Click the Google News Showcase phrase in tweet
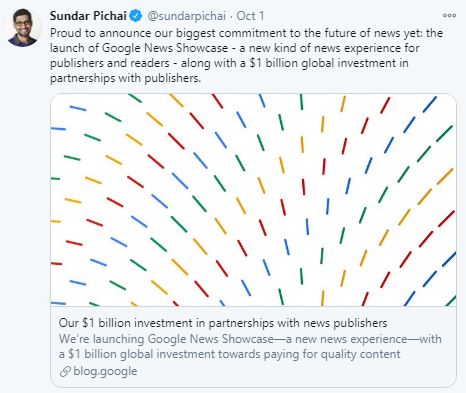The height and width of the screenshot is (393, 466). [x=165, y=48]
